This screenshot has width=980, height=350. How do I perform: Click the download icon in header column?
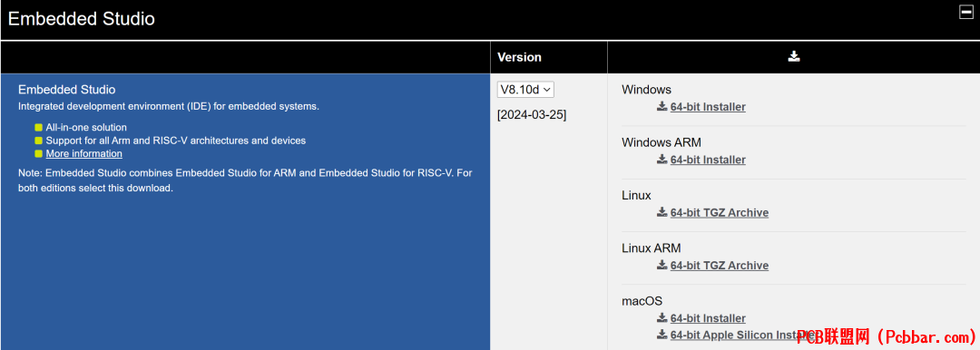[794, 57]
